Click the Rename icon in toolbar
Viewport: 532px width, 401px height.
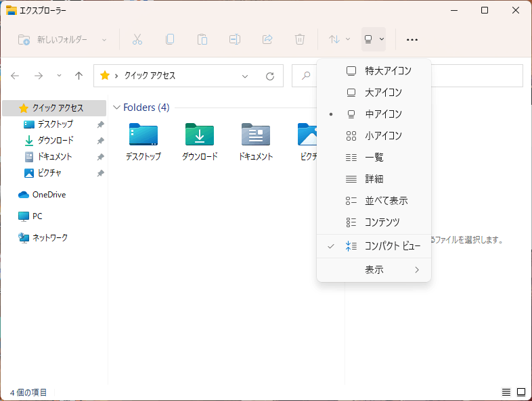tap(235, 39)
